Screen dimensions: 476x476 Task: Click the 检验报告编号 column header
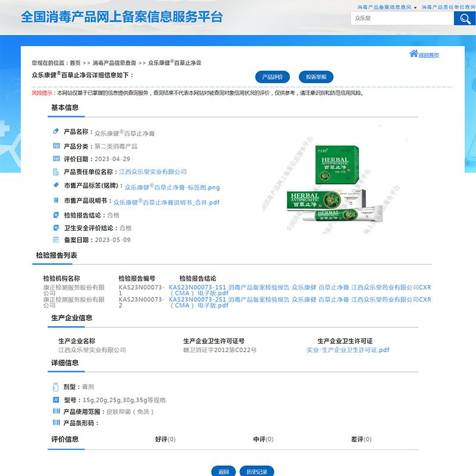pyautogui.click(x=137, y=278)
